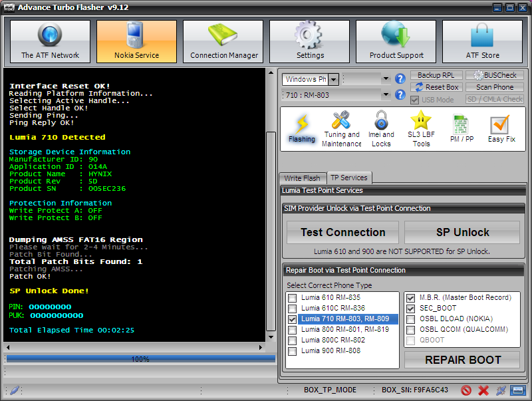This screenshot has width=532, height=401.
Task: Click the Total Elapsed Time 00:02:25 line
Action: (x=72, y=330)
